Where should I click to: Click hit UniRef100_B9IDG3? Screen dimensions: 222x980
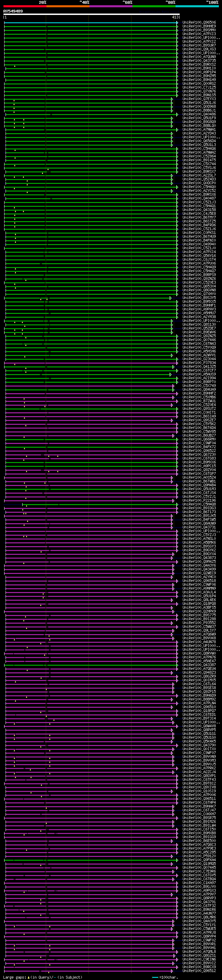[x=199, y=508]
